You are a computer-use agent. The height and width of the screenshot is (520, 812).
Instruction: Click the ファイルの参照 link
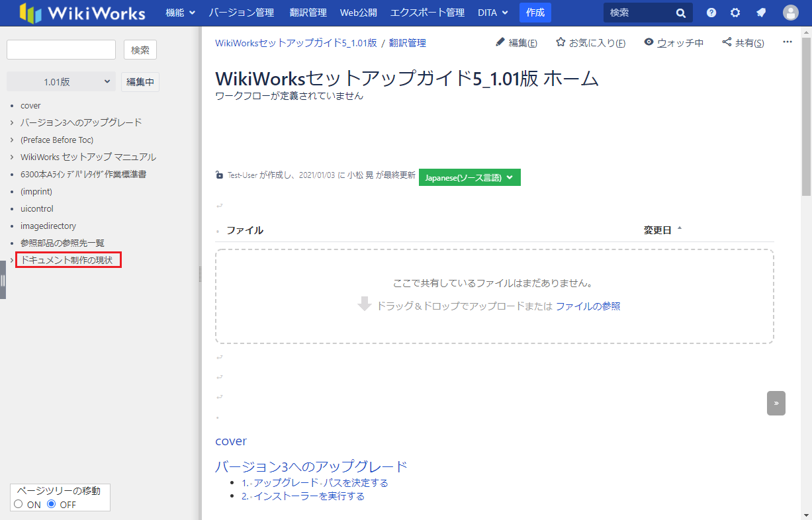coord(588,306)
